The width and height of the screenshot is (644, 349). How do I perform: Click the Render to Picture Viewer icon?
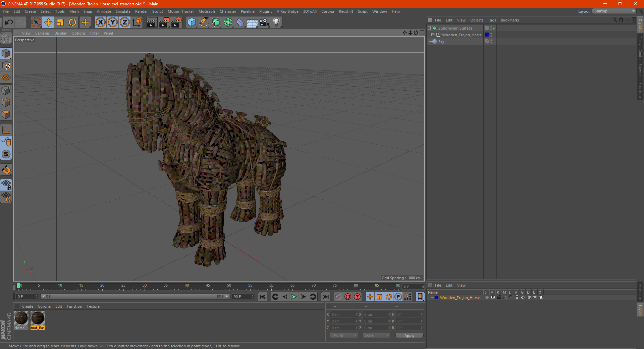coord(164,22)
